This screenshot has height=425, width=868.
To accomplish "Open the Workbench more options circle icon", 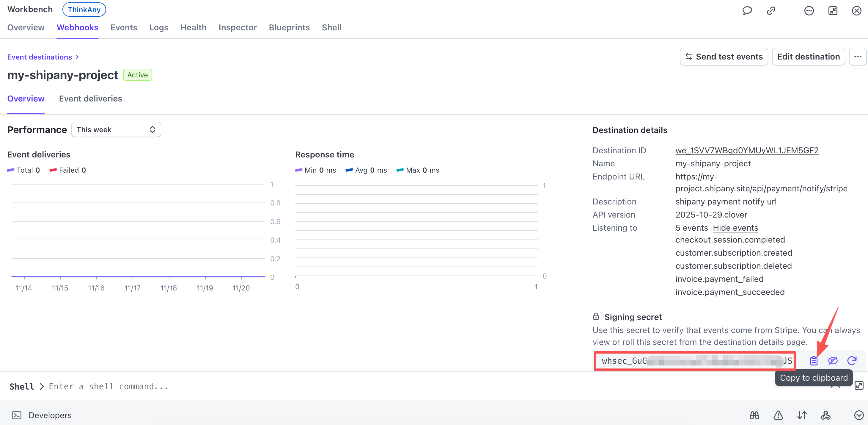I will [x=809, y=11].
